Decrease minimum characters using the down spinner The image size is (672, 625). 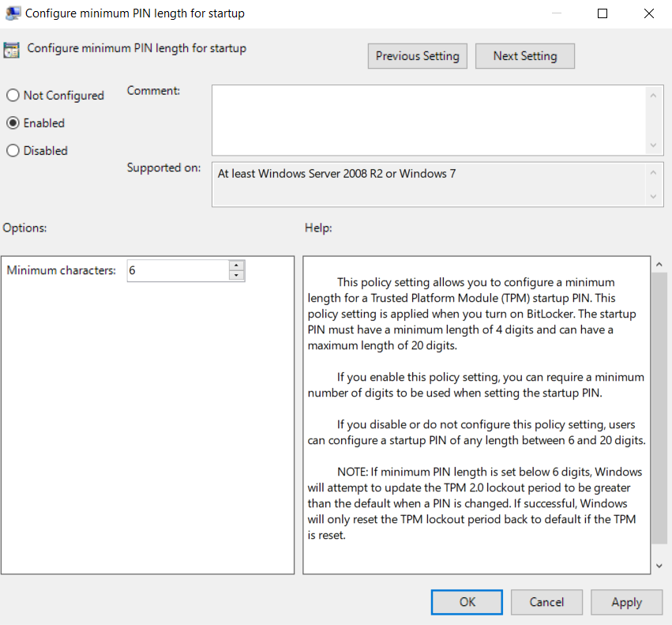coord(237,275)
